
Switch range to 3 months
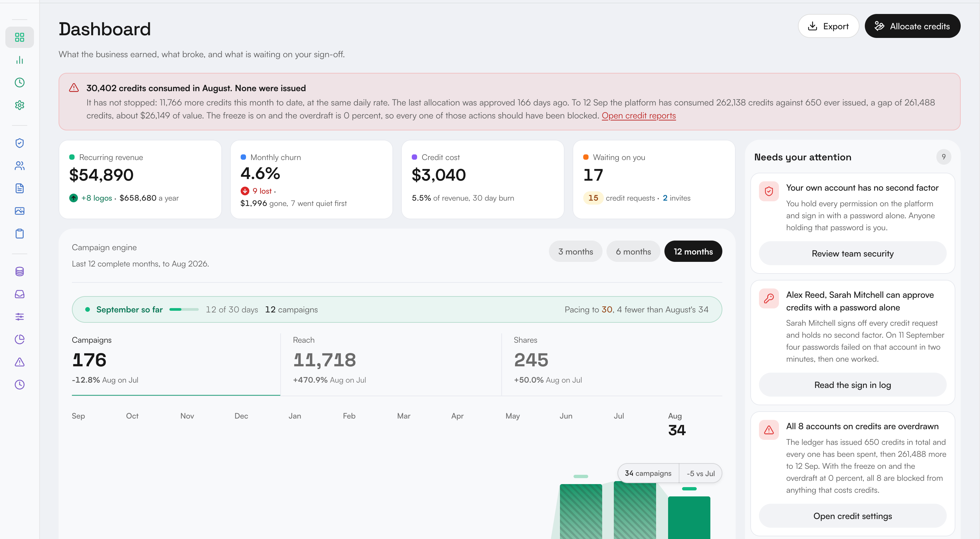(575, 251)
